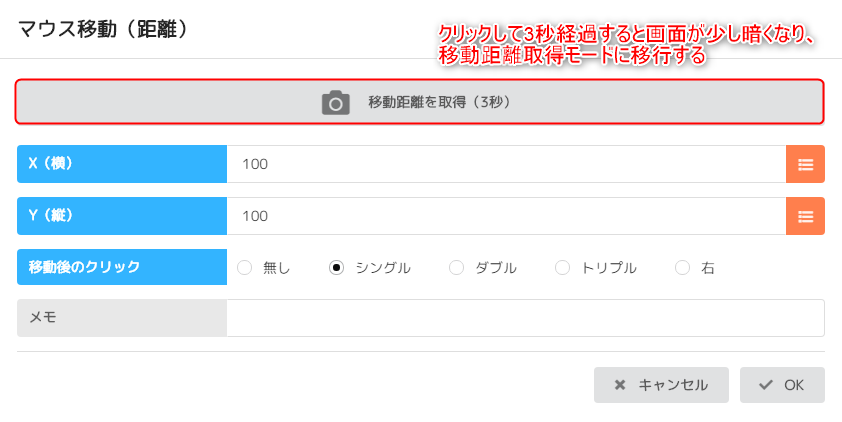842x422 pixels.
Task: Click the キャンセル button text
Action: [673, 385]
